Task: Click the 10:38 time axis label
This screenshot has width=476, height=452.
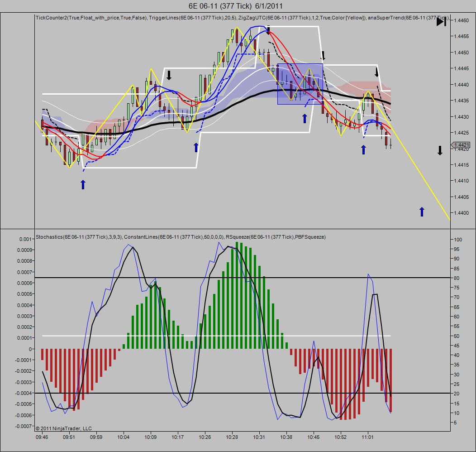Action: (x=286, y=437)
